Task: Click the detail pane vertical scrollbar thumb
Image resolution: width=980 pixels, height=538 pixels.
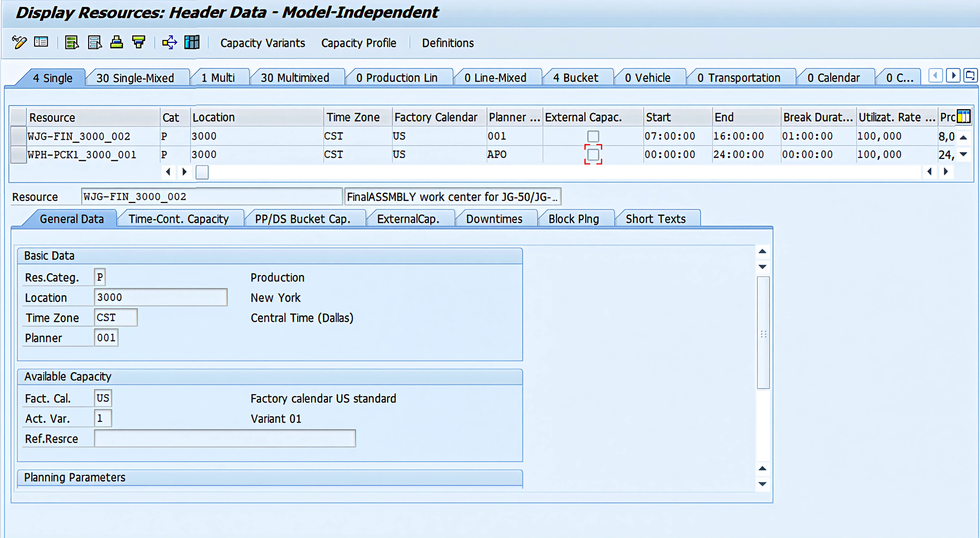Action: pos(763,333)
